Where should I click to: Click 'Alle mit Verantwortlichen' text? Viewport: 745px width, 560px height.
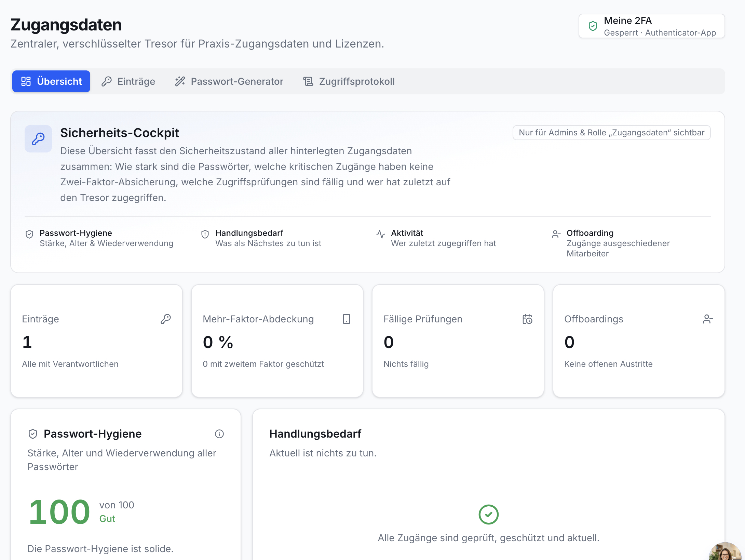[x=70, y=364]
